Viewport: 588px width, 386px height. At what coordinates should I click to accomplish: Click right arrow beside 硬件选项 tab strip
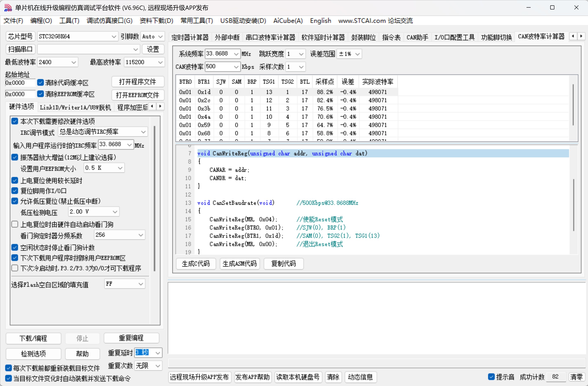point(160,106)
